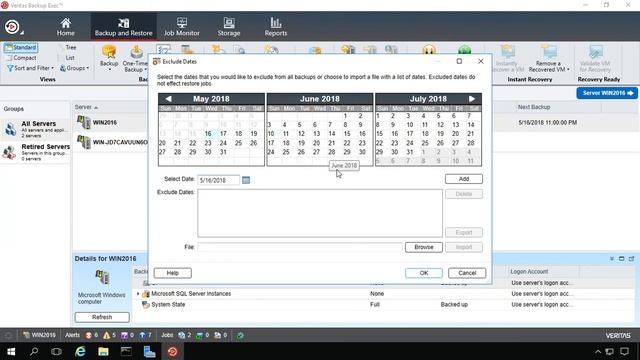The image size is (640, 360).
Task: Open the Storage tab
Action: [x=229, y=27]
